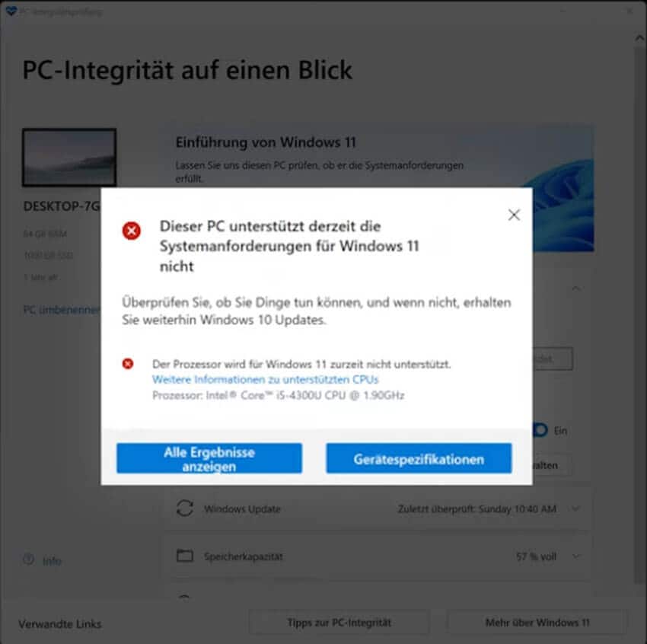This screenshot has width=647, height=644.
Task: Click the small red processor error icon
Action: point(128,363)
